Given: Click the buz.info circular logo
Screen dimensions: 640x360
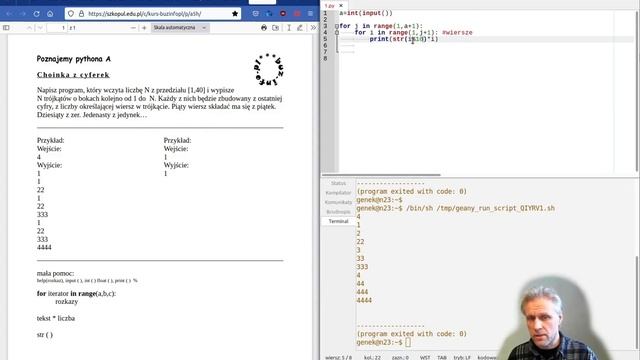Looking at the screenshot, I should click(268, 70).
